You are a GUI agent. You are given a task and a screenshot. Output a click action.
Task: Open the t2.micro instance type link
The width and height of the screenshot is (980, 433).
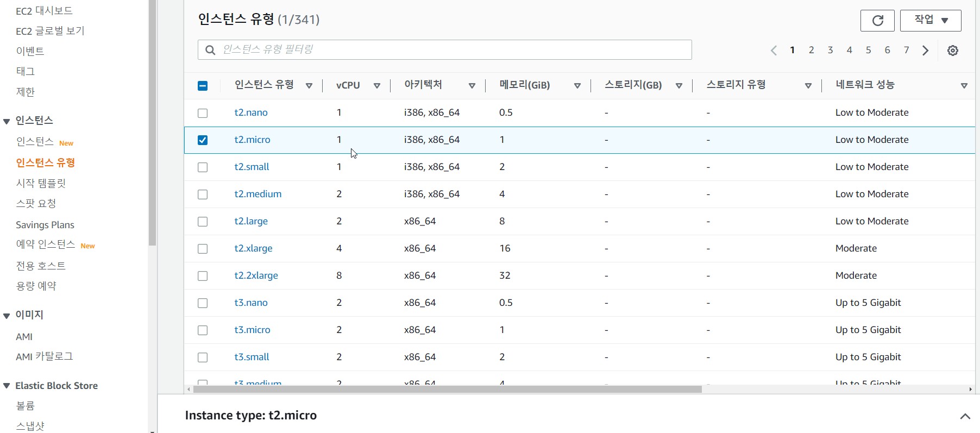[x=252, y=140]
